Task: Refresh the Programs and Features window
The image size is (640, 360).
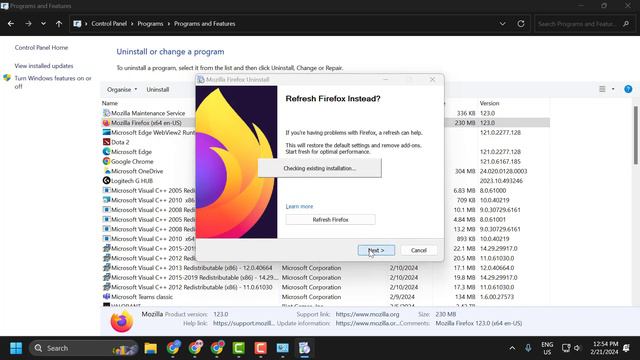Action: click(521, 24)
